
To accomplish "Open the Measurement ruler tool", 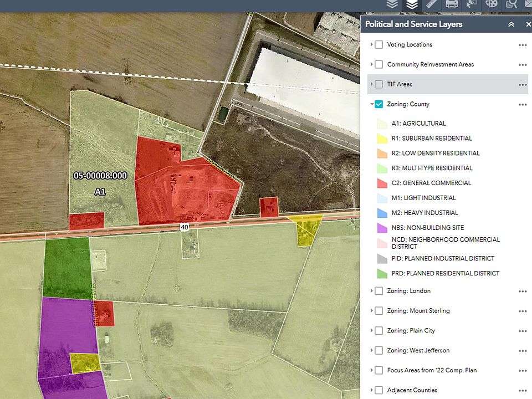I will tap(432, 4).
